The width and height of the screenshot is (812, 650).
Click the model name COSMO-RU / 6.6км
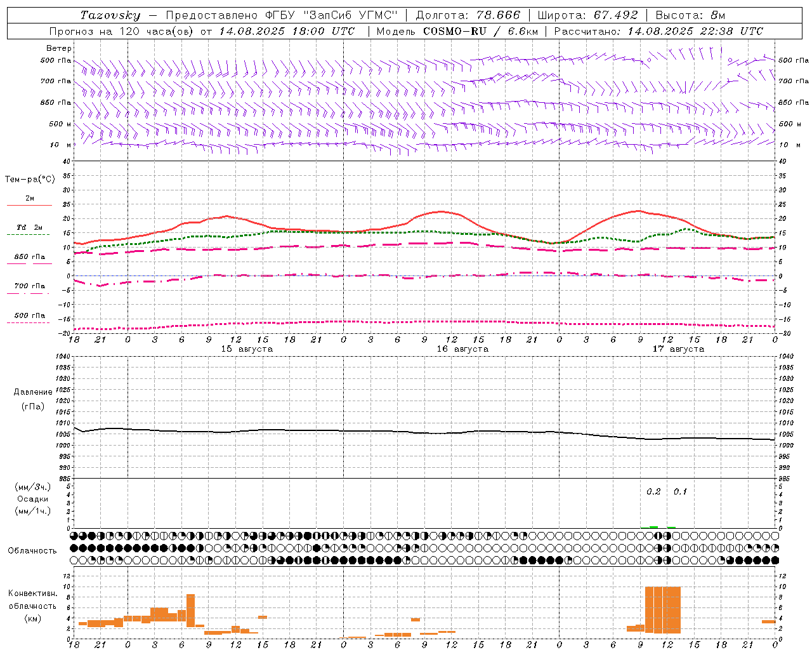[x=480, y=31]
